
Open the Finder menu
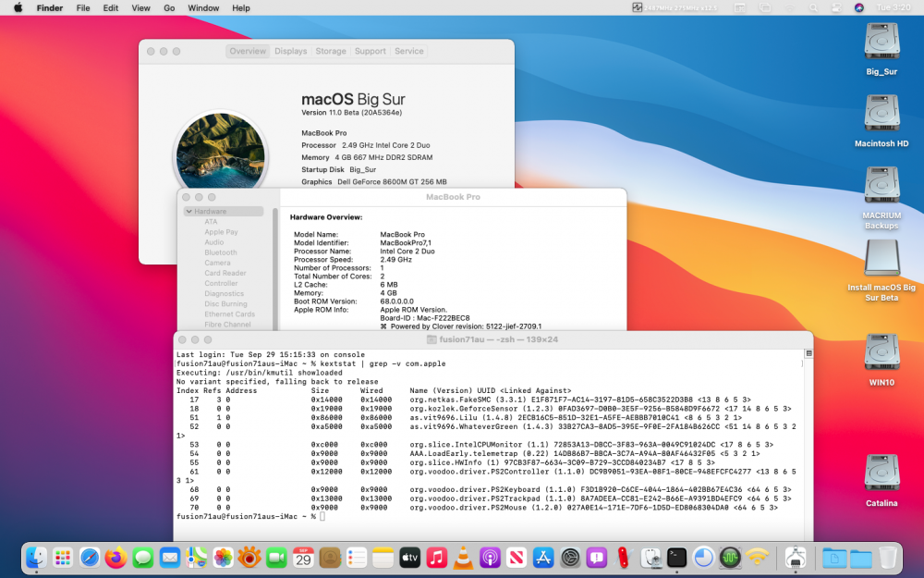point(50,7)
